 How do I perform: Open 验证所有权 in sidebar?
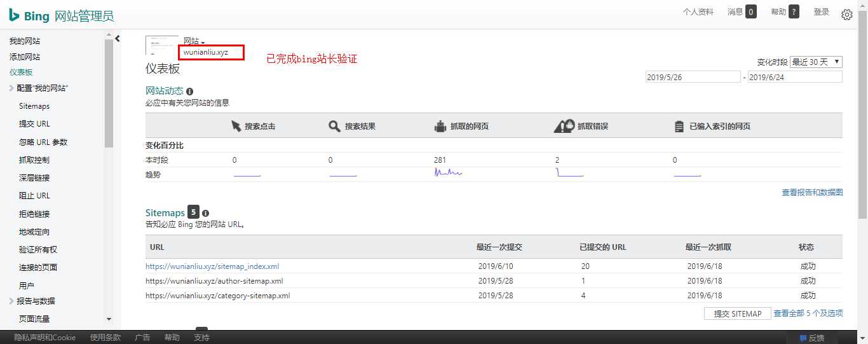pyautogui.click(x=38, y=249)
